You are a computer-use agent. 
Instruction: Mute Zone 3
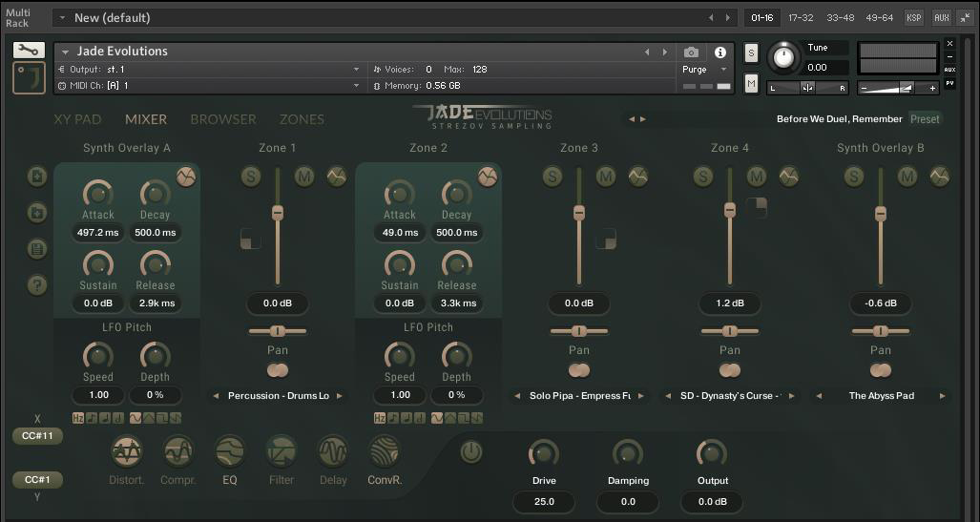(x=606, y=177)
